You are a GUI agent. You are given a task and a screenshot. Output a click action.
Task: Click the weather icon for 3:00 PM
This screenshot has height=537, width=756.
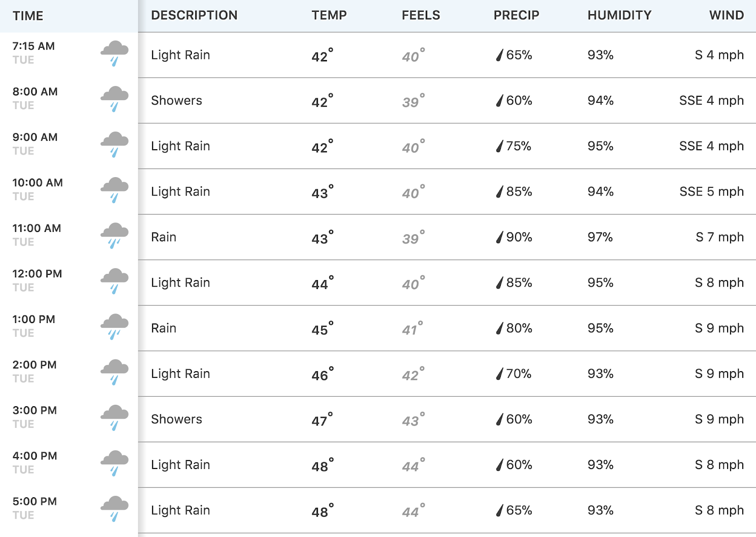pyautogui.click(x=114, y=418)
